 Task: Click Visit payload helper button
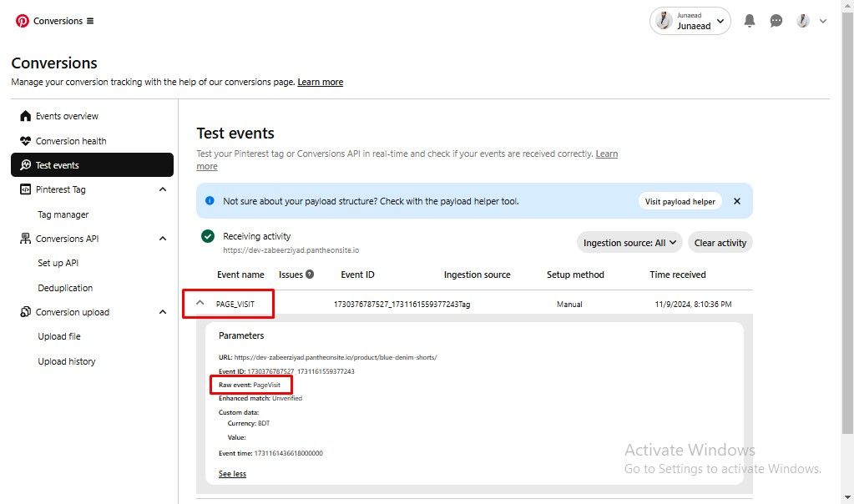click(680, 201)
